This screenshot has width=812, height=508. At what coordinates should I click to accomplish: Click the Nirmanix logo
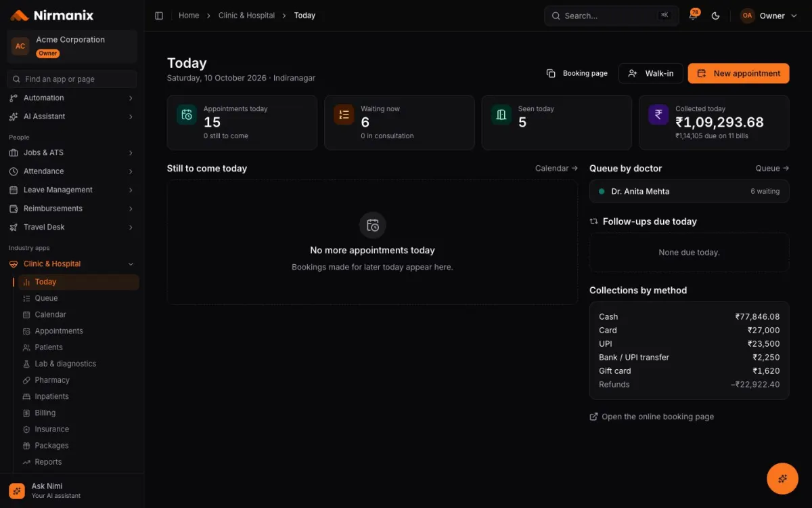coord(52,15)
